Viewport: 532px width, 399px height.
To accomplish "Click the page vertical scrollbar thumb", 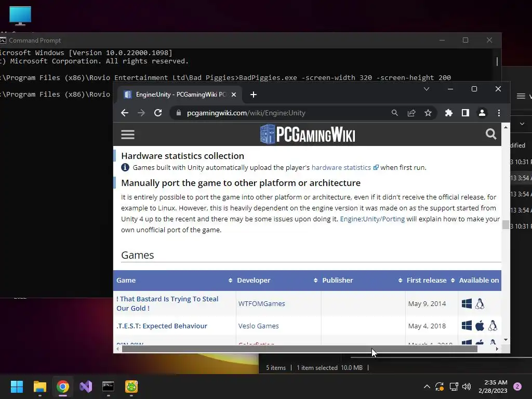I will [506, 224].
